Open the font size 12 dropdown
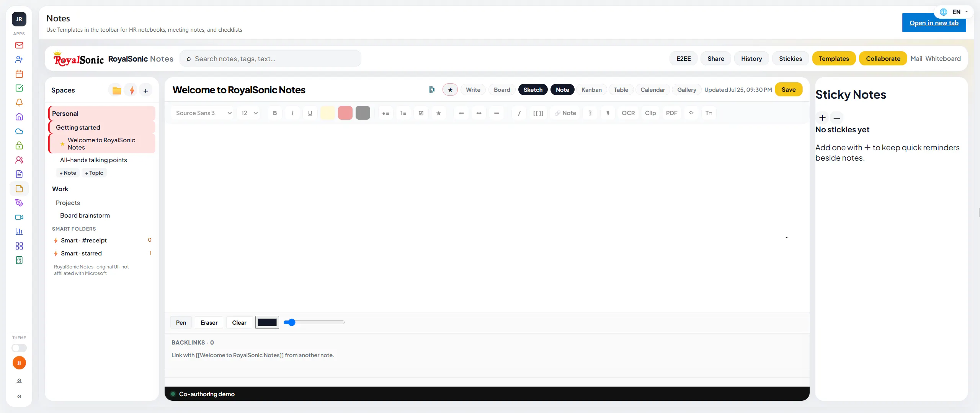The height and width of the screenshot is (413, 980). [249, 113]
